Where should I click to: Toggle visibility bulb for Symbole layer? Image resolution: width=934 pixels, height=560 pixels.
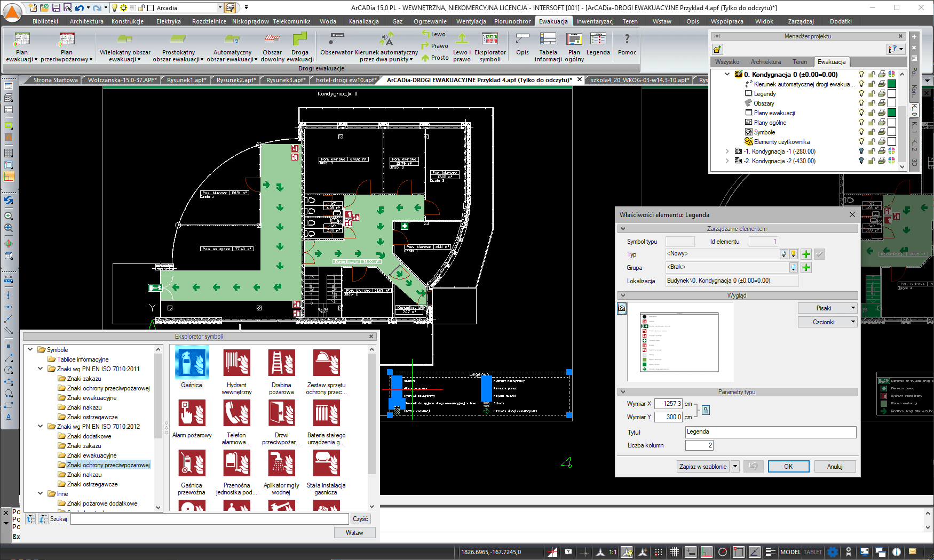(x=861, y=132)
